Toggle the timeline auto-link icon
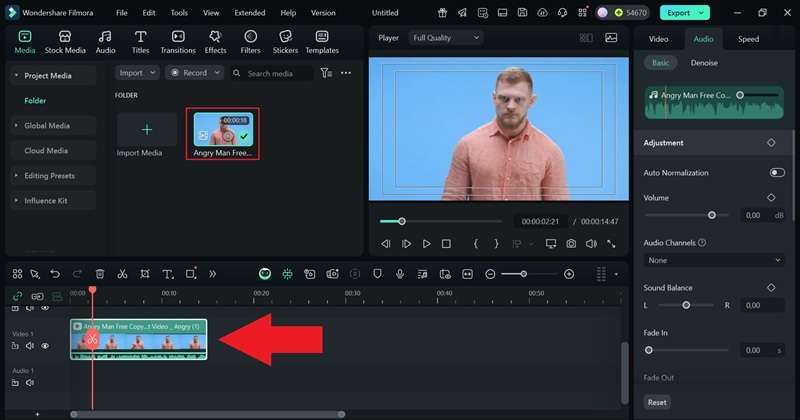Image resolution: width=800 pixels, height=420 pixels. [17, 296]
